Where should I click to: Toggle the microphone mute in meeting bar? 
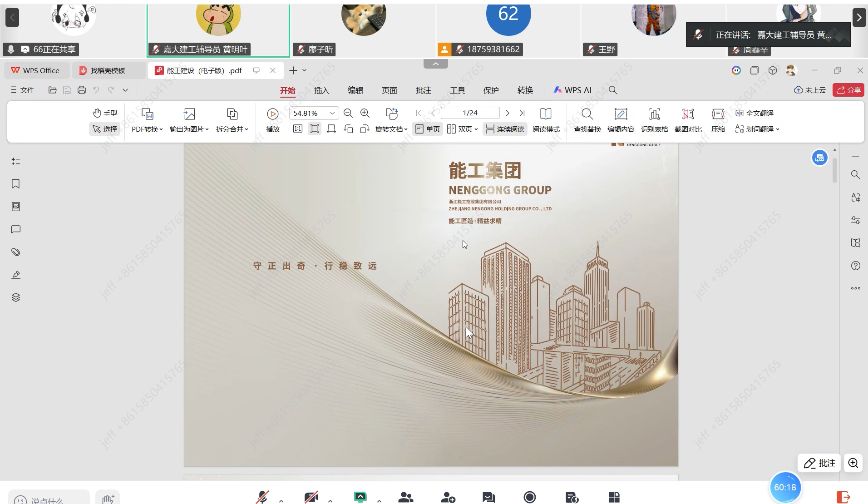point(262,497)
